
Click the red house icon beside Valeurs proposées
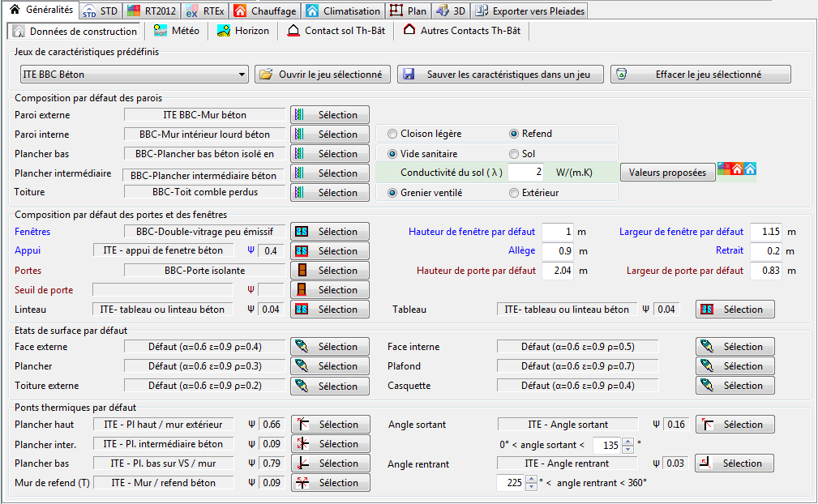tap(737, 169)
